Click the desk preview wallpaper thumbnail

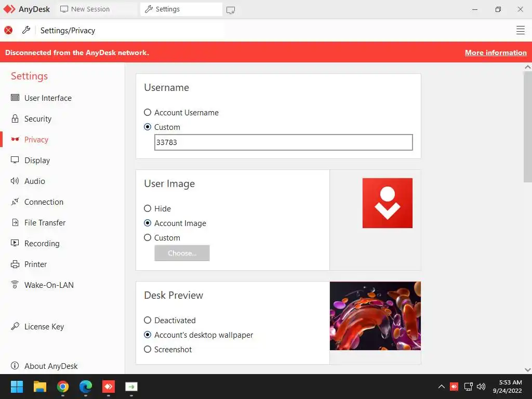coord(375,316)
